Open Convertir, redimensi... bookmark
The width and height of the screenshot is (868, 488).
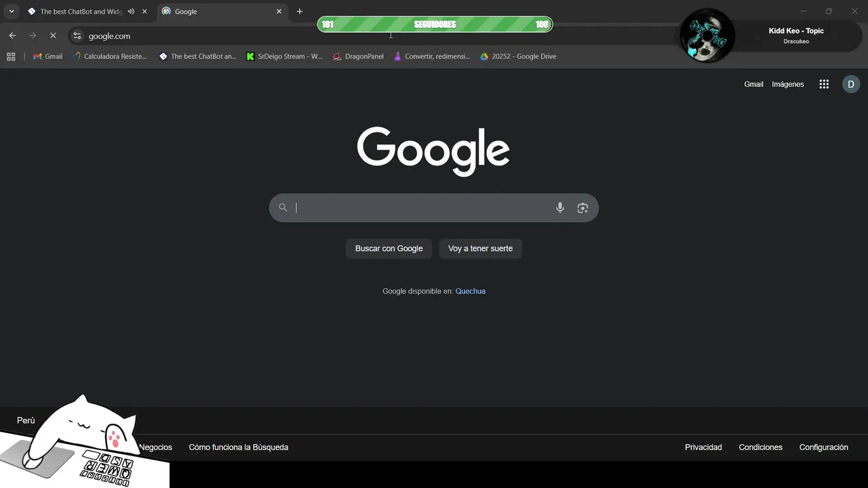tap(432, 56)
